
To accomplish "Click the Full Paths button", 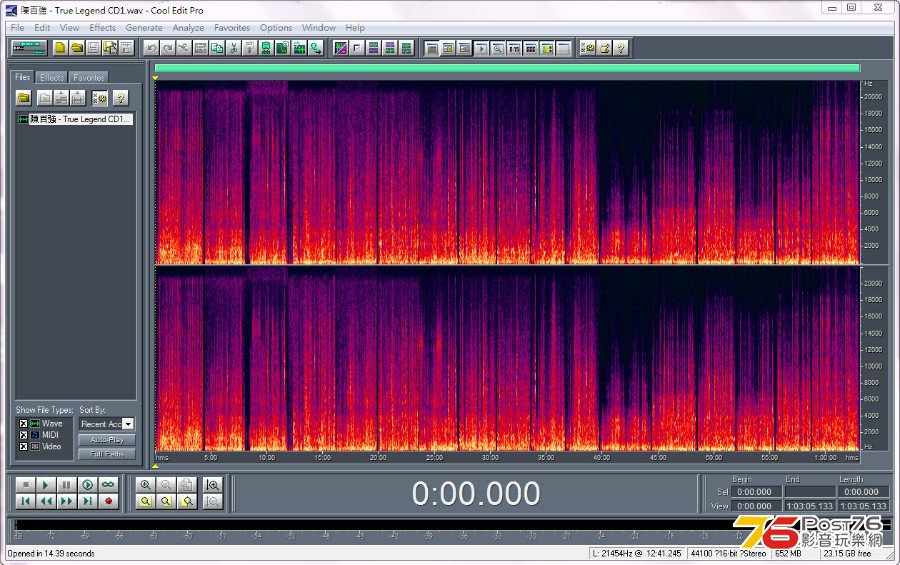I will pyautogui.click(x=107, y=454).
